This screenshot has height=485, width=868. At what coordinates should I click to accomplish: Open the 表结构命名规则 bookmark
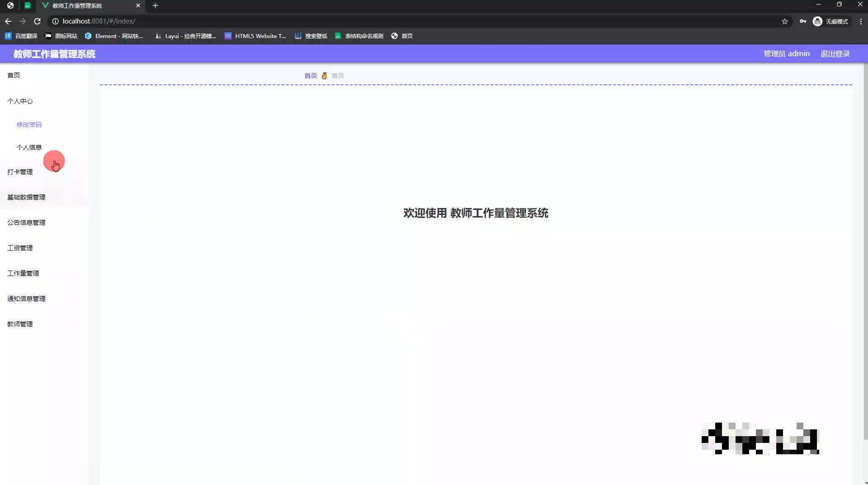click(359, 36)
